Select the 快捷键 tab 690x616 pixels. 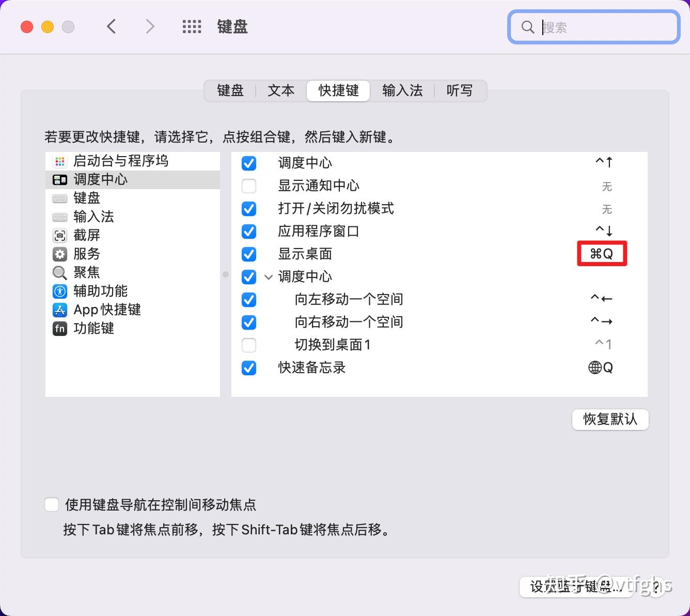(x=338, y=91)
